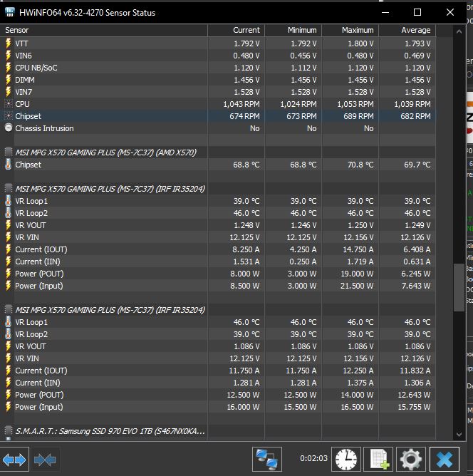Select the Chassis Intrusion label

click(44, 128)
